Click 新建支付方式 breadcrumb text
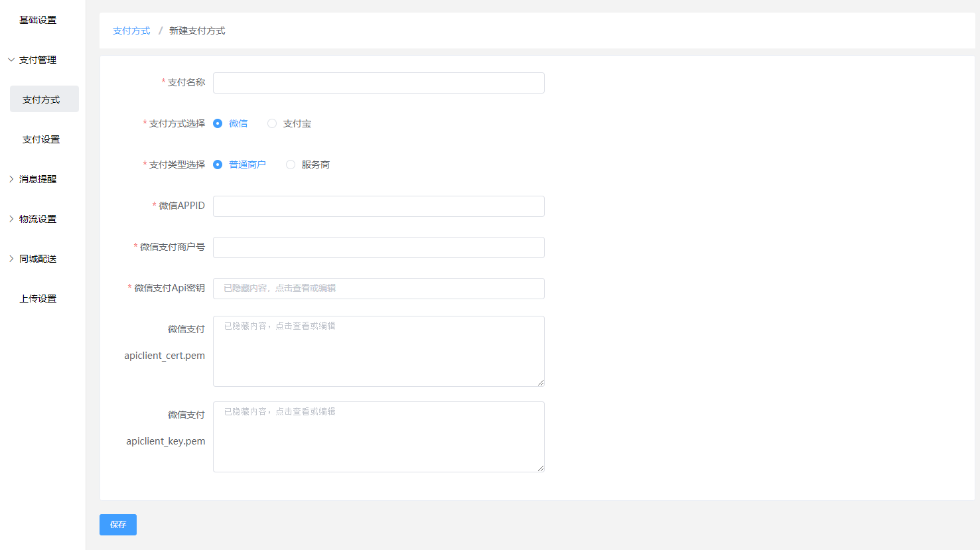The image size is (980, 550). (197, 31)
